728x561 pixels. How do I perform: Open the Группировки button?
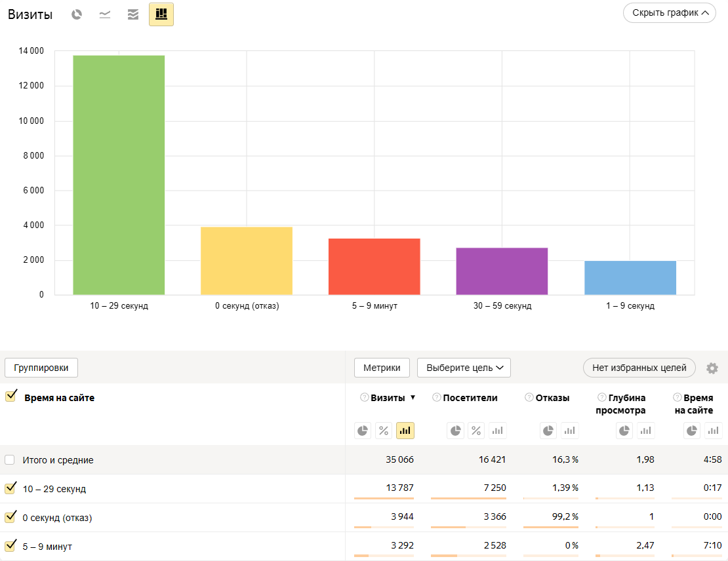(x=41, y=368)
